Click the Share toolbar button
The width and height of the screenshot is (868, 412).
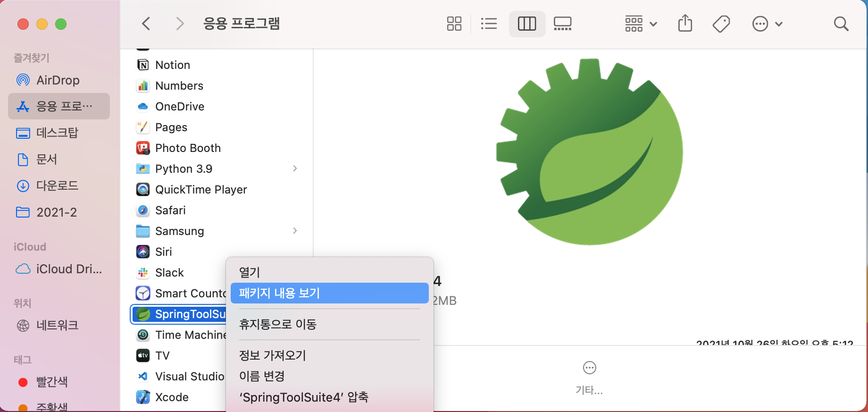685,23
